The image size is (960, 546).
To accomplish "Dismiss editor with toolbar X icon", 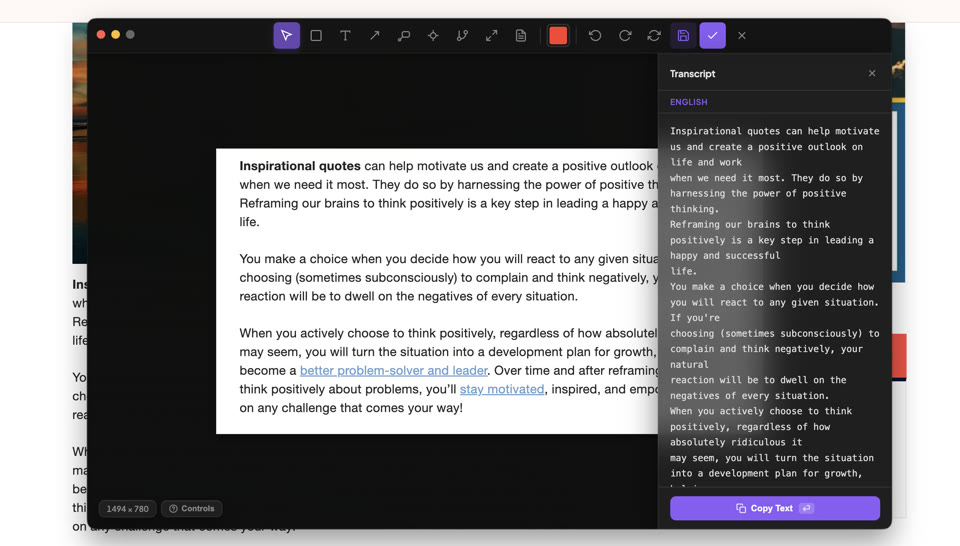I will click(742, 36).
